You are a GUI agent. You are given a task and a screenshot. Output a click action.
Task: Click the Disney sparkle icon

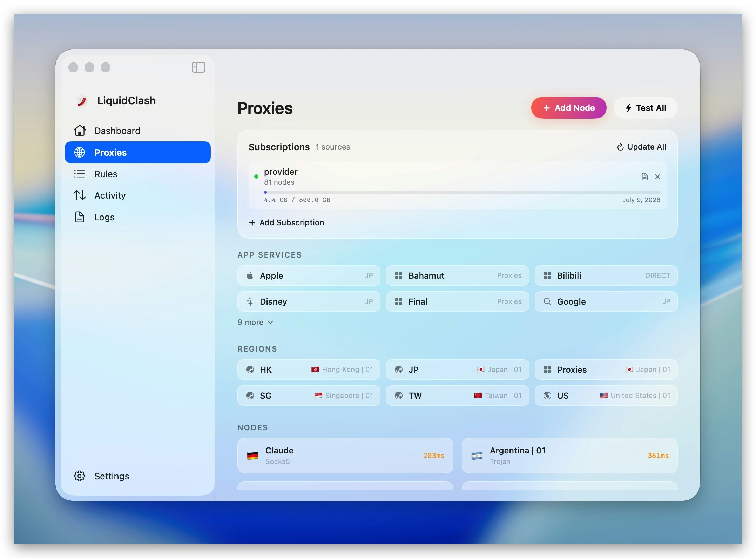tap(250, 302)
